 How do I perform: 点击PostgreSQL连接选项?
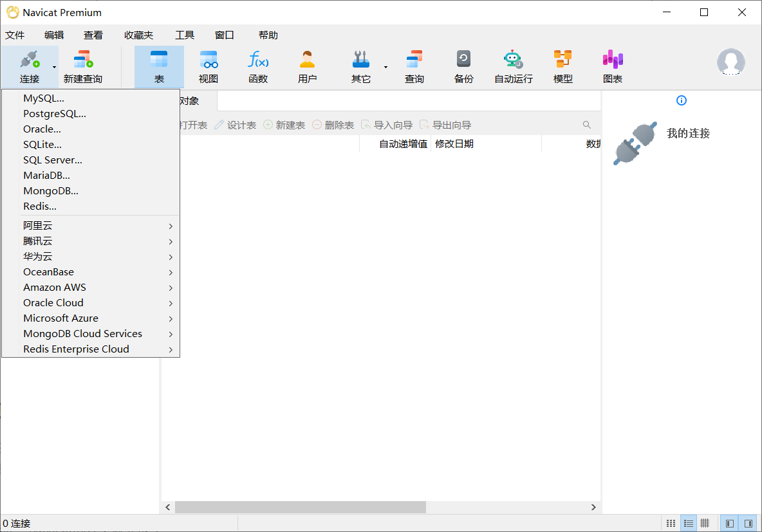coord(55,113)
